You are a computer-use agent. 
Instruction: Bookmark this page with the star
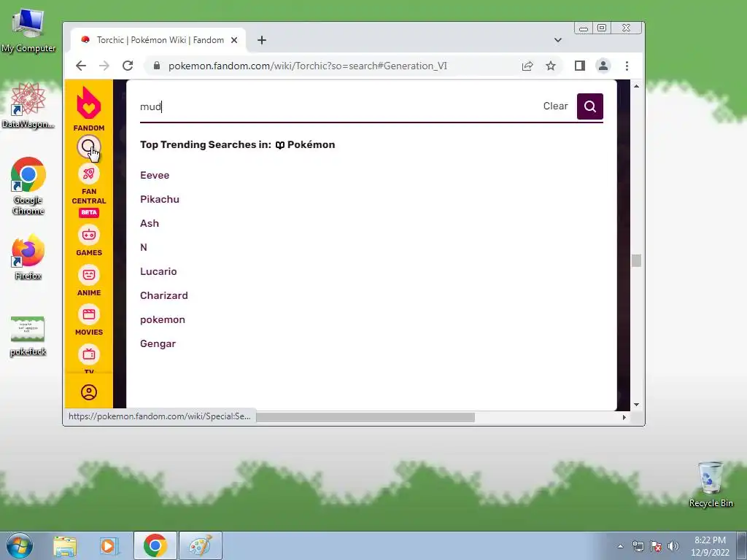tap(551, 66)
